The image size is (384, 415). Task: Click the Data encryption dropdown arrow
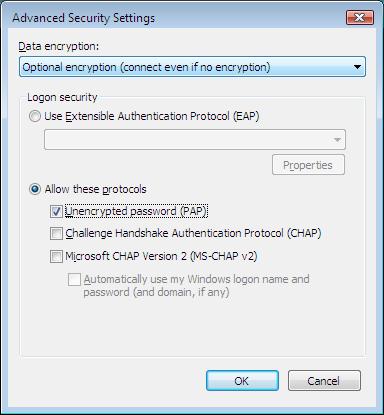pyautogui.click(x=357, y=67)
